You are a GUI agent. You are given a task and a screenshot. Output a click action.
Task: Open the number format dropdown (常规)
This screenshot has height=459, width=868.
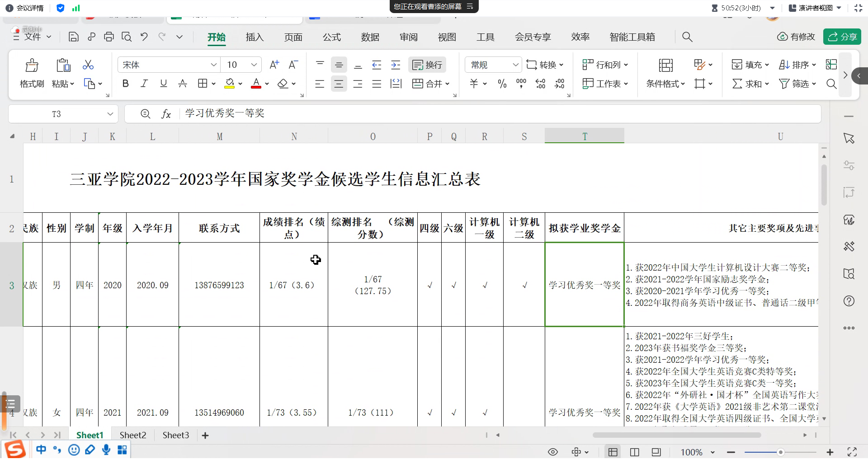[515, 65]
